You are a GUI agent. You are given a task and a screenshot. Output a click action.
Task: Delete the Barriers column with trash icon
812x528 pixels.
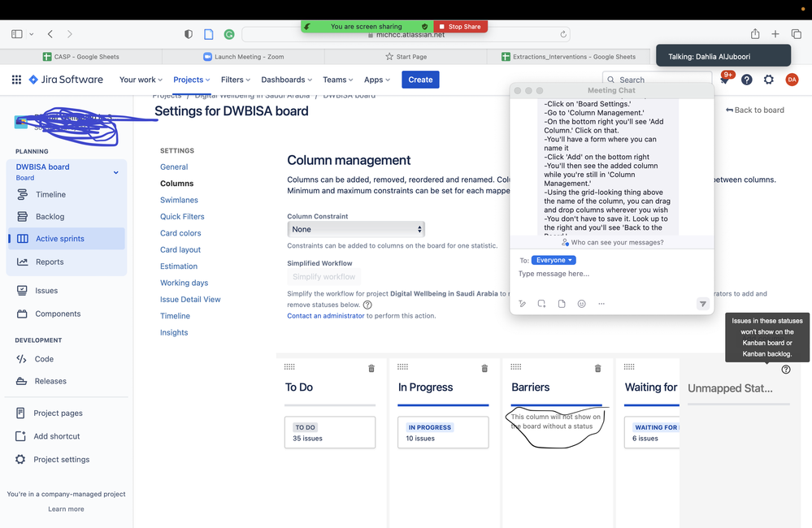point(597,369)
